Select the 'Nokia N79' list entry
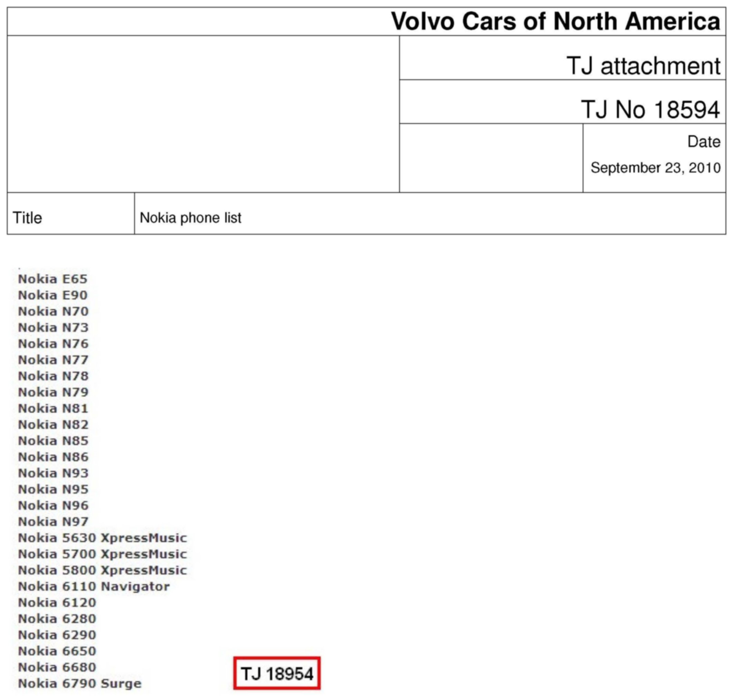The width and height of the screenshot is (729, 700). [53, 392]
